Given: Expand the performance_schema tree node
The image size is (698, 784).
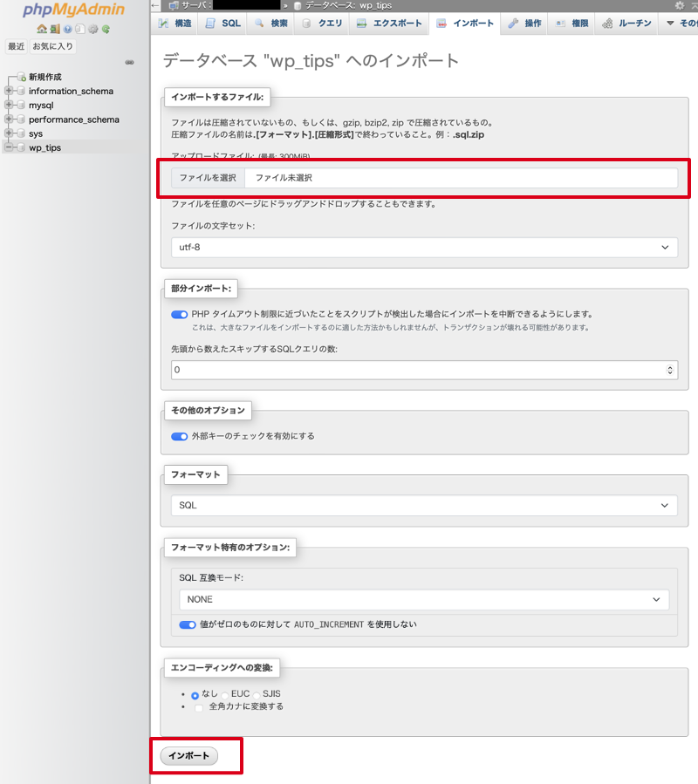Looking at the screenshot, I should 9,119.
